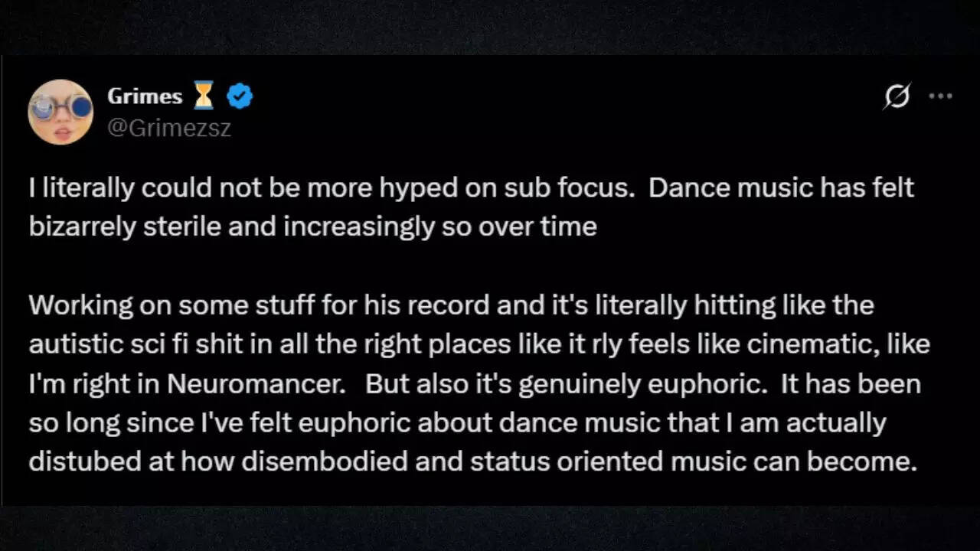Image resolution: width=980 pixels, height=551 pixels.
Task: Click the hourglass emoji beside Grimes
Action: pyautogui.click(x=204, y=96)
